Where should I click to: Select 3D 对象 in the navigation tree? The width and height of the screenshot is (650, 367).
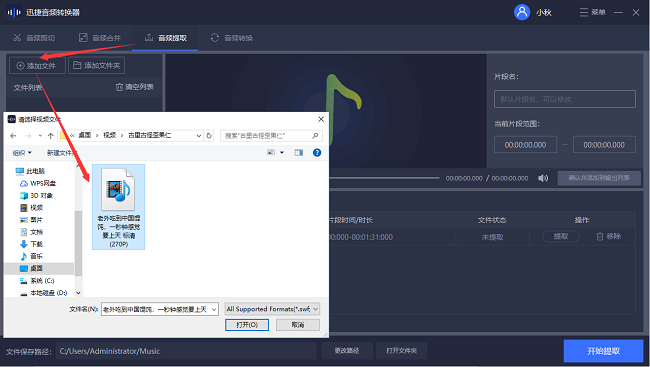coord(36,195)
